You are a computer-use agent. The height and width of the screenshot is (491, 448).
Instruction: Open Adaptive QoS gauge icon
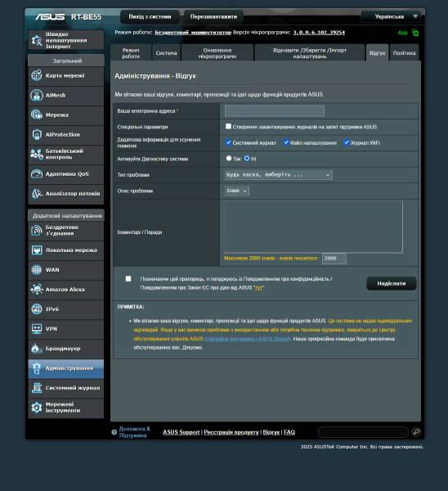(37, 173)
